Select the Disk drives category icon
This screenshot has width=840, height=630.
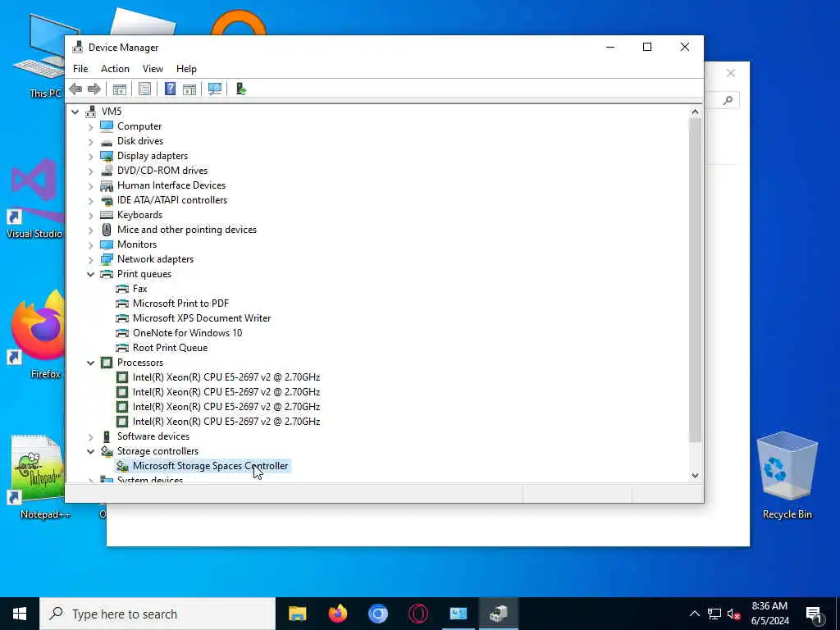[x=107, y=141]
